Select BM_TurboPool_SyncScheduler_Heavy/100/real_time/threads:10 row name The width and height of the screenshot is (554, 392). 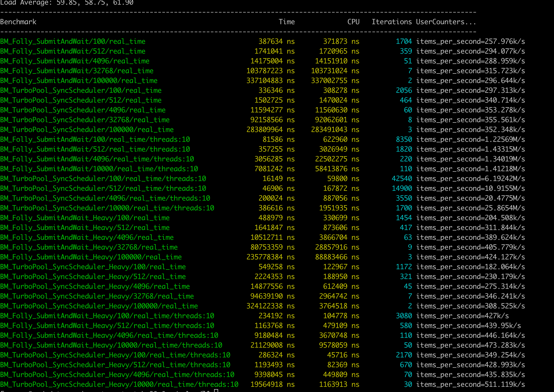click(115, 355)
